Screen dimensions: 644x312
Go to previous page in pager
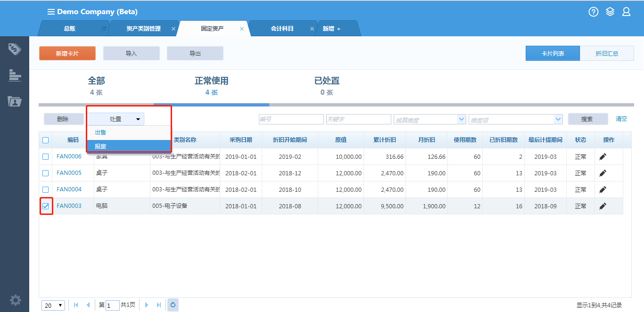click(x=88, y=305)
